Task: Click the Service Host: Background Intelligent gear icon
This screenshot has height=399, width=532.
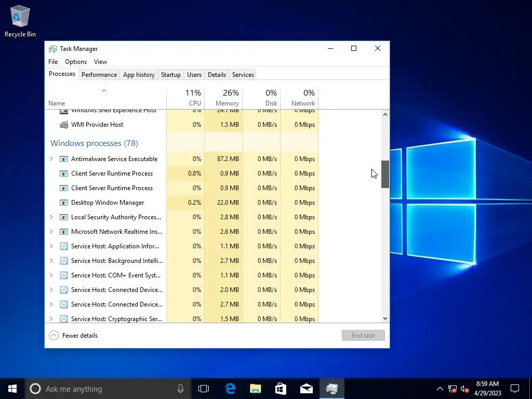Action: click(64, 261)
